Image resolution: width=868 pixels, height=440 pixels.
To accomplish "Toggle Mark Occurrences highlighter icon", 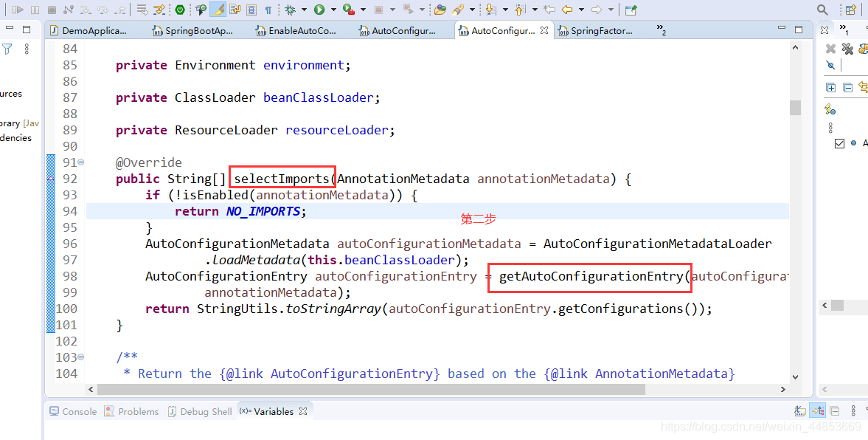I will pyautogui.click(x=218, y=10).
